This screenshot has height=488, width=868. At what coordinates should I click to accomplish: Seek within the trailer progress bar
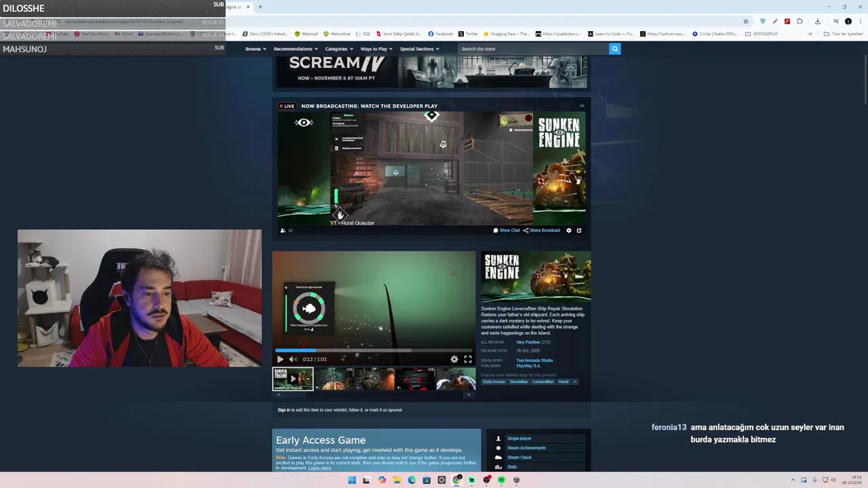coord(374,350)
